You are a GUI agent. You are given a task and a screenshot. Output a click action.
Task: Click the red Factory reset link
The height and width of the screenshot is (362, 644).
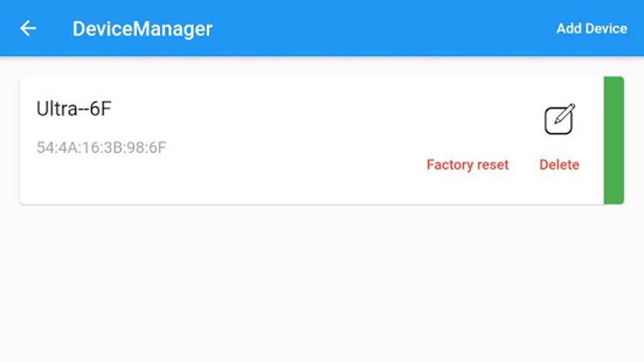pyautogui.click(x=467, y=165)
